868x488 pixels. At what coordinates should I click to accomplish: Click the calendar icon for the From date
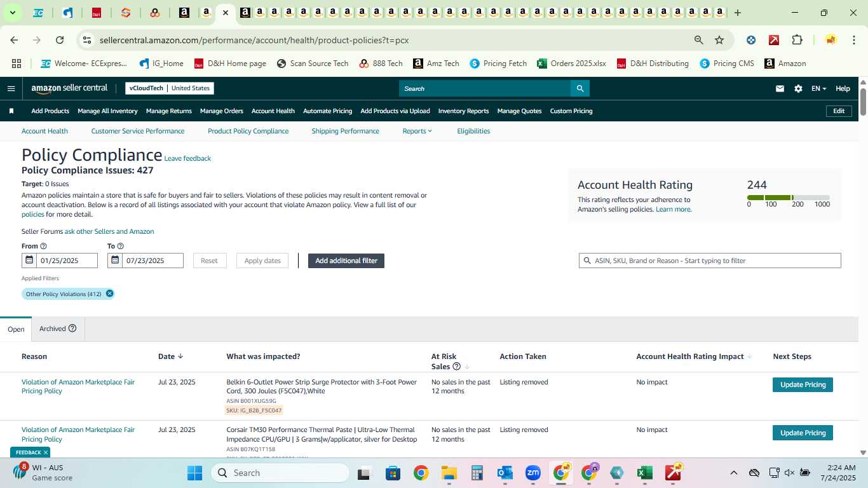[x=29, y=261]
